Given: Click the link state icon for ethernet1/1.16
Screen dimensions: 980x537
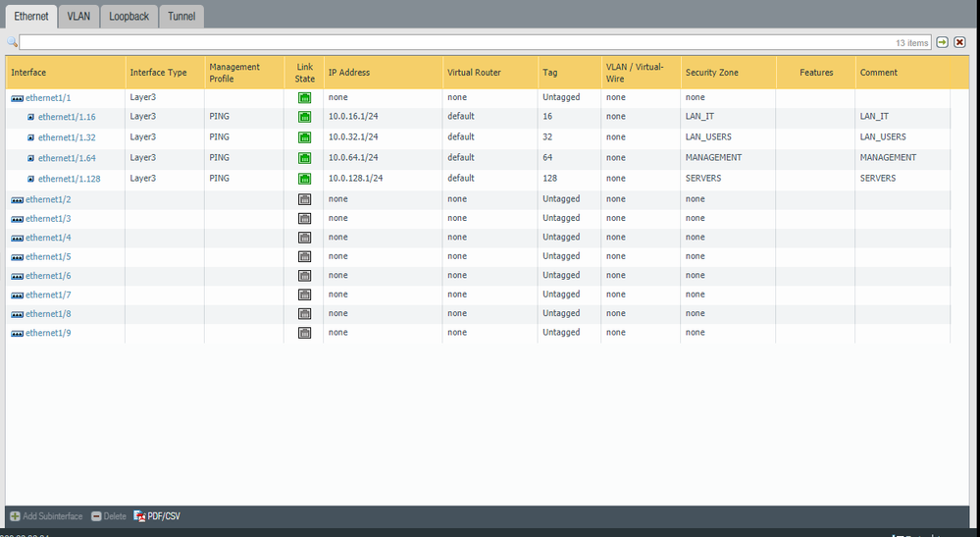Looking at the screenshot, I should tap(304, 117).
